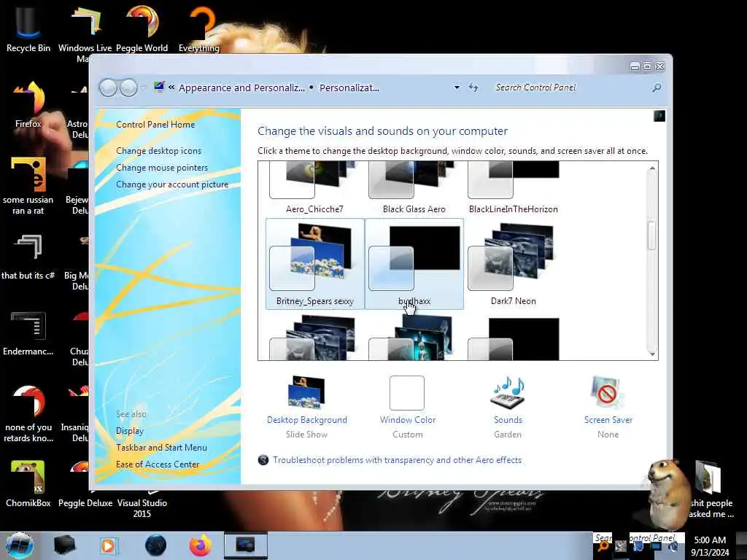
Task: Select the budhaxx theme
Action: (x=414, y=264)
